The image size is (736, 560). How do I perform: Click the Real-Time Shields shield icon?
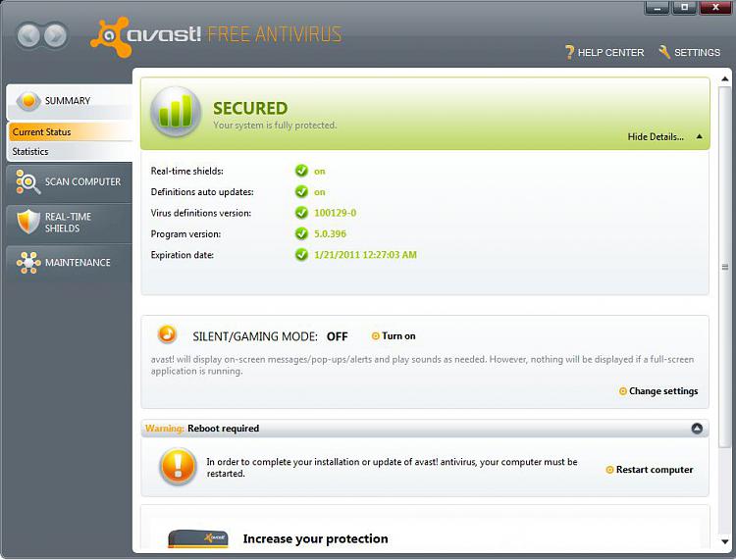point(28,222)
